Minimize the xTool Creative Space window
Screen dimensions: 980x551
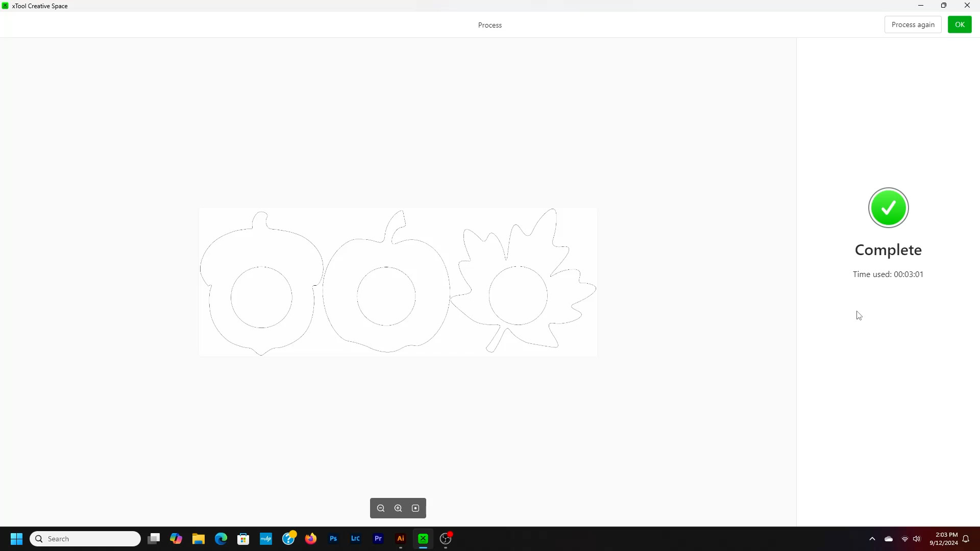point(921,6)
